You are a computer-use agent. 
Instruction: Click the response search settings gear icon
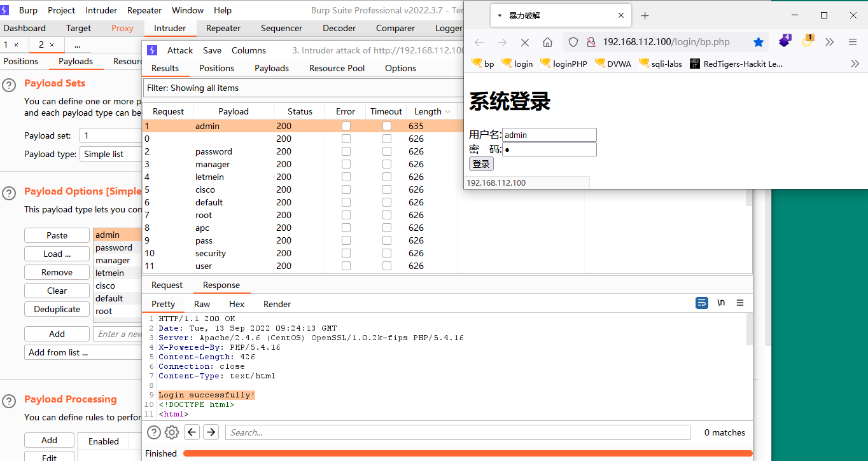(x=172, y=432)
